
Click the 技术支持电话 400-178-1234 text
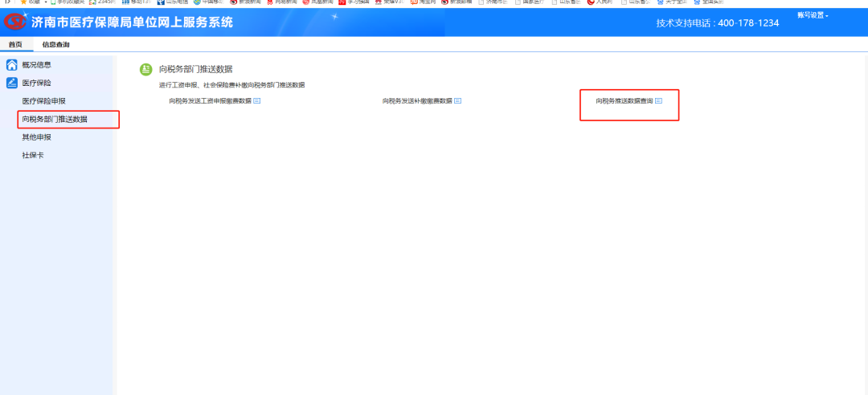(718, 23)
